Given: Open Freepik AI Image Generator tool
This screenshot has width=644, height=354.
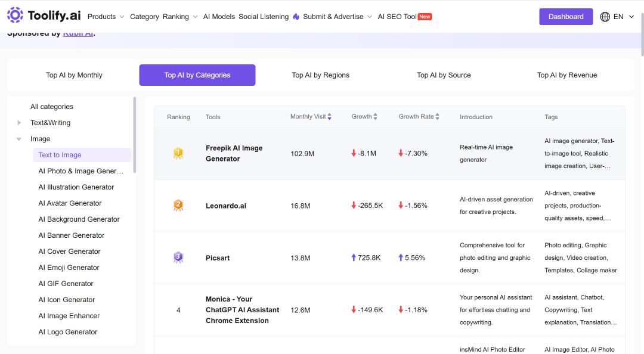Looking at the screenshot, I should click(x=234, y=153).
